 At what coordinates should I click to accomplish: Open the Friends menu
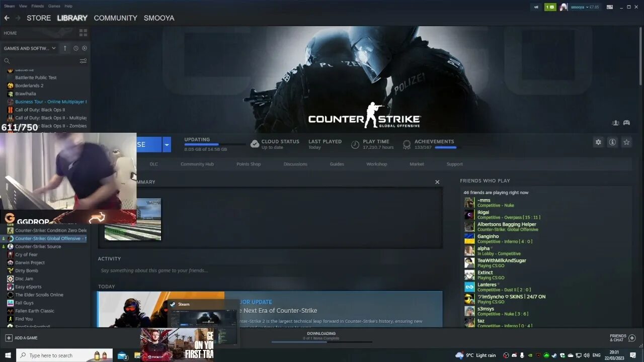pyautogui.click(x=38, y=6)
